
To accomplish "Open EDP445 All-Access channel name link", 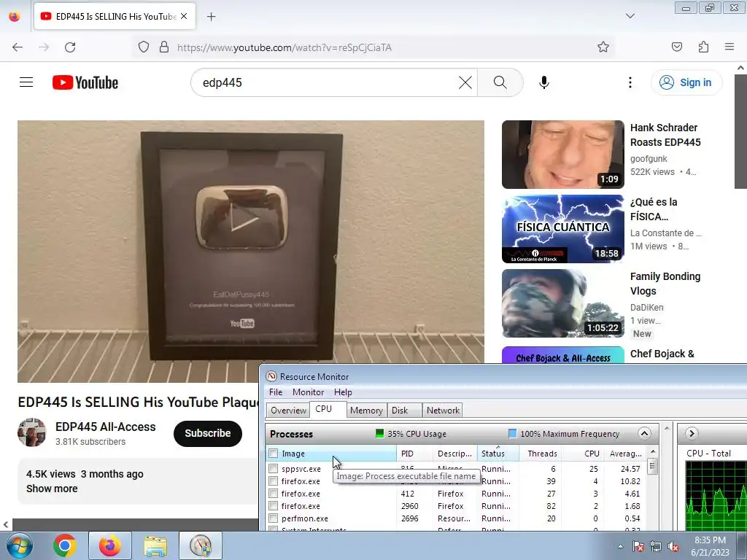I will click(105, 427).
